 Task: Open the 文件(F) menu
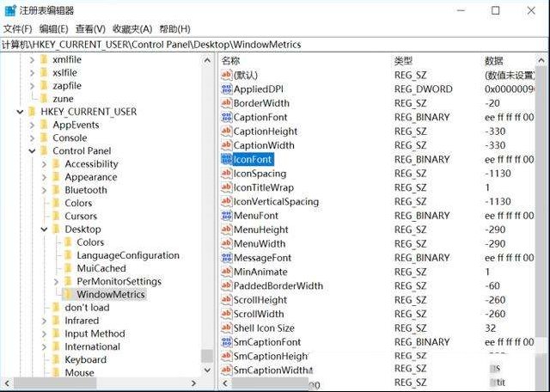(x=17, y=28)
